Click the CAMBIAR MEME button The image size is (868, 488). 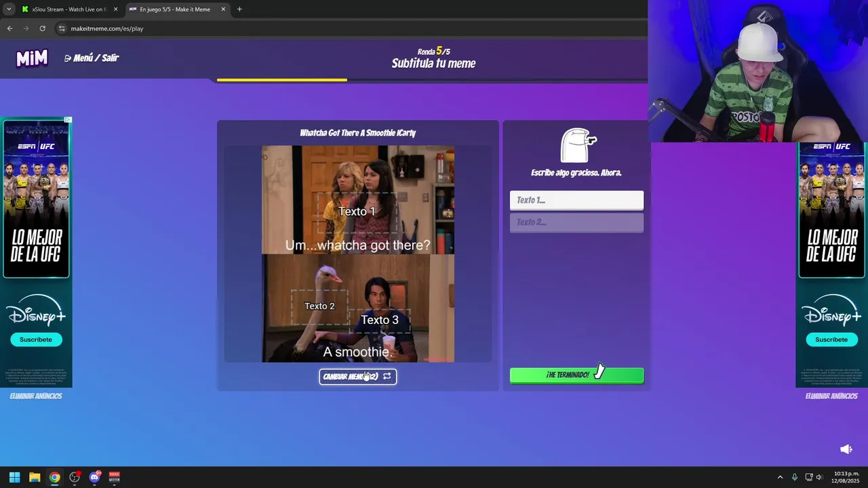tap(358, 376)
